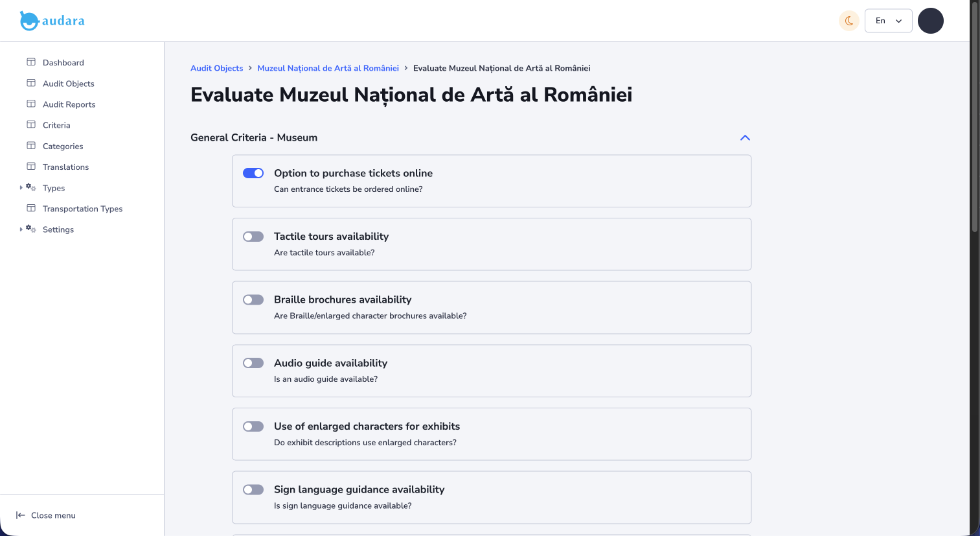Enable Sign language guidance availability toggle
The width and height of the screenshot is (980, 536).
(253, 489)
